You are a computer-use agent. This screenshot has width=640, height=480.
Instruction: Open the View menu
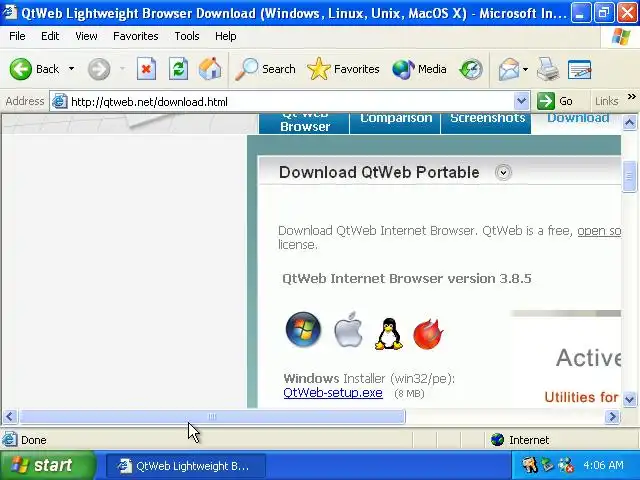(x=86, y=36)
